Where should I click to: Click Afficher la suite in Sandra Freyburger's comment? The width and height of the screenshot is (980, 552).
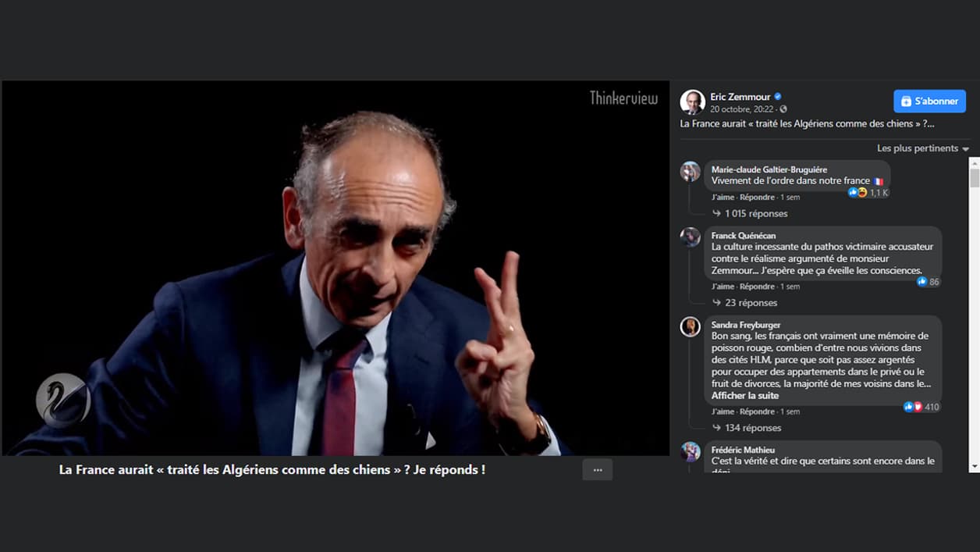[745, 396]
